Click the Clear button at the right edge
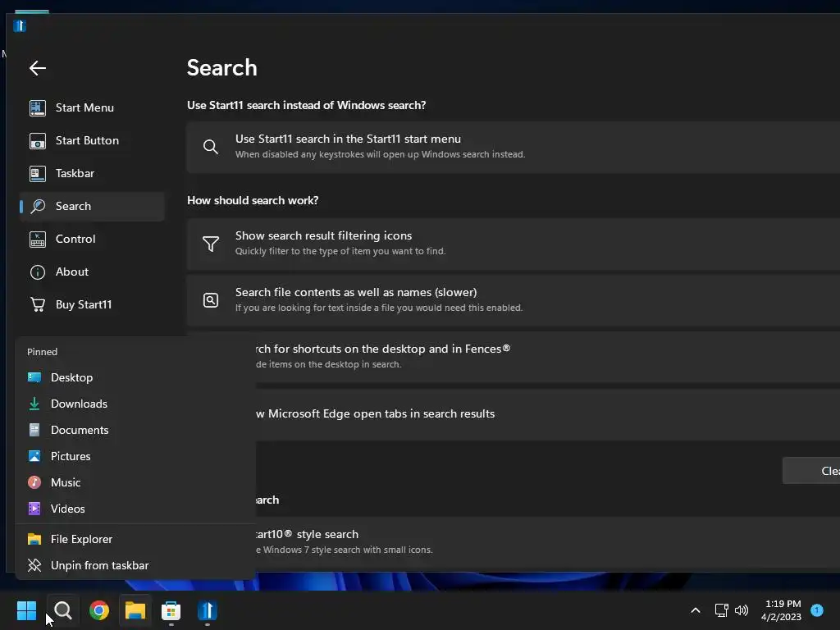The image size is (840, 630). pos(811,470)
